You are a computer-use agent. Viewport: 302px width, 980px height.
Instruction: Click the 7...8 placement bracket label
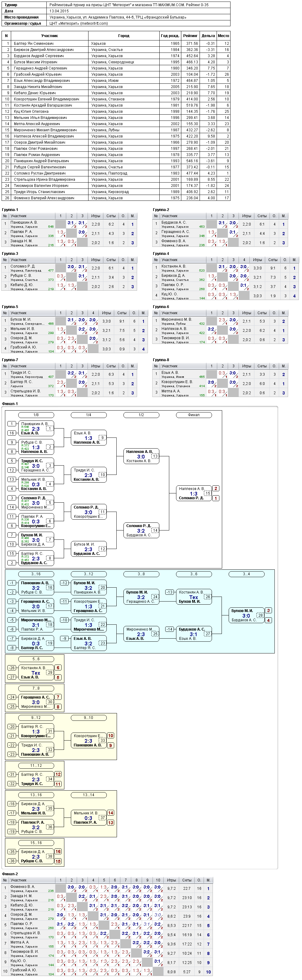tap(36, 688)
